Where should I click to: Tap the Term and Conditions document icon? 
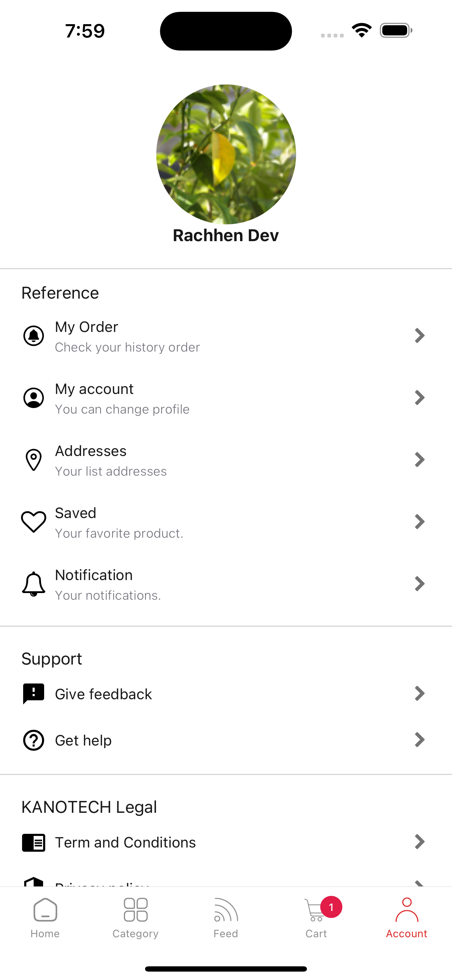point(34,843)
